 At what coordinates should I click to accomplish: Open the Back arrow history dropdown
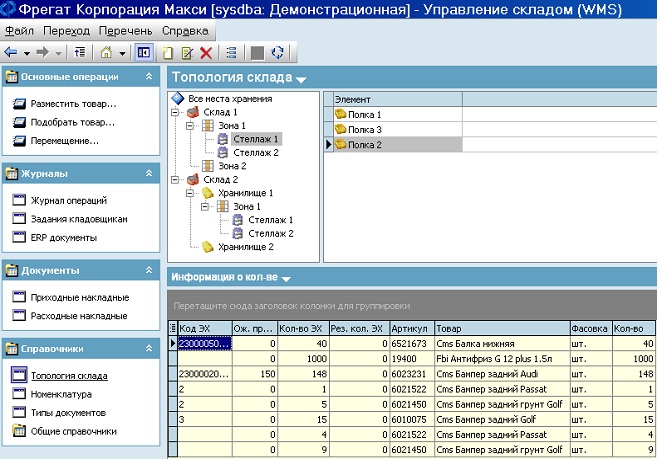27,53
